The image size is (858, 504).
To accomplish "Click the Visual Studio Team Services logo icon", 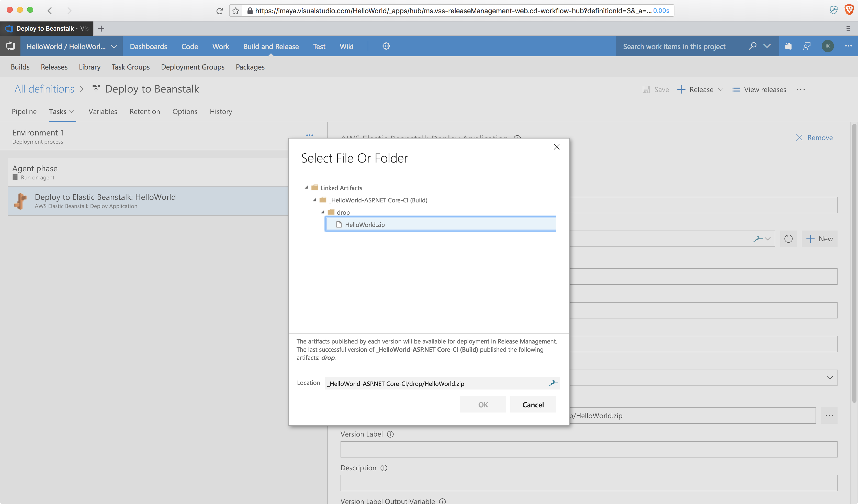I will [x=10, y=46].
